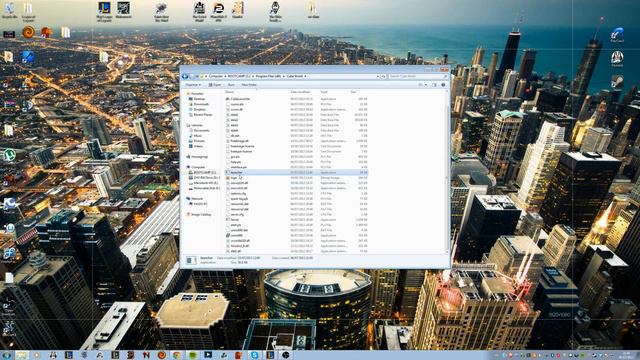Select the Recycle Bin desktop icon
The width and height of the screenshot is (640, 360).
pyautogui.click(x=10, y=10)
